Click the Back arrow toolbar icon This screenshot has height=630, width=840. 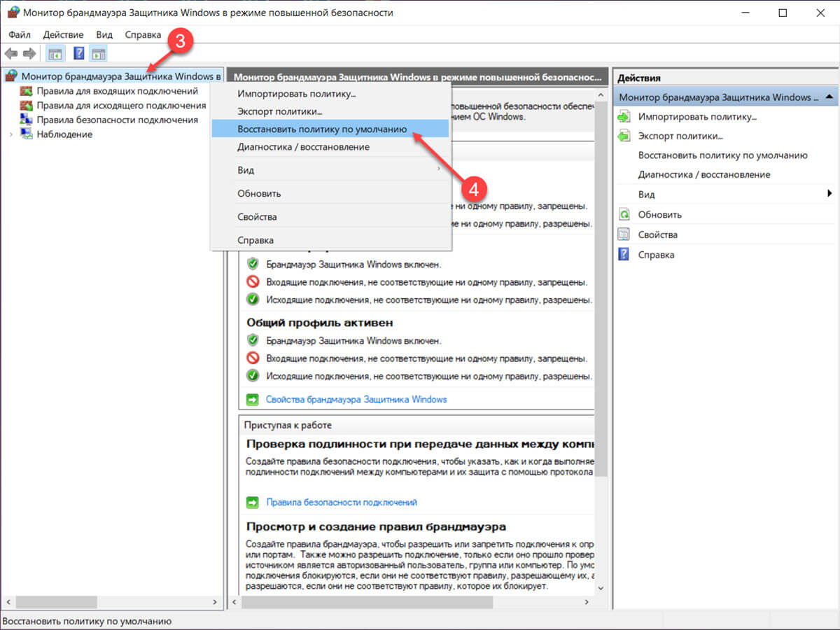11,54
